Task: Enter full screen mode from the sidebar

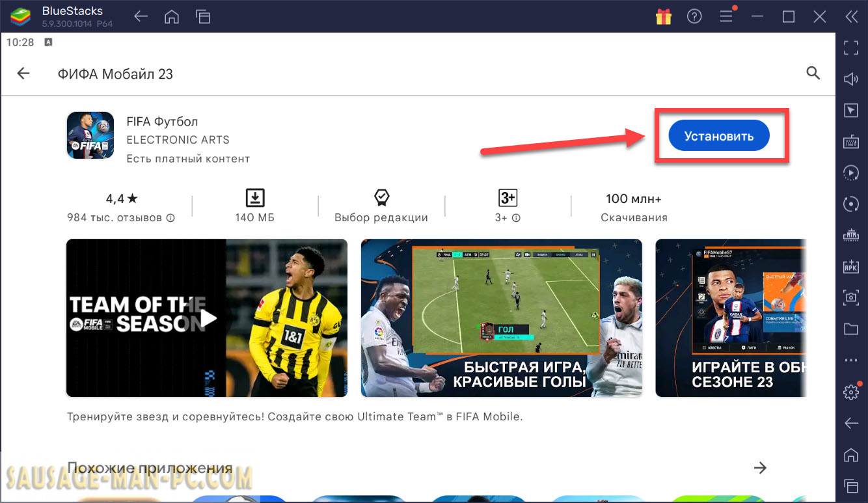Action: (851, 48)
